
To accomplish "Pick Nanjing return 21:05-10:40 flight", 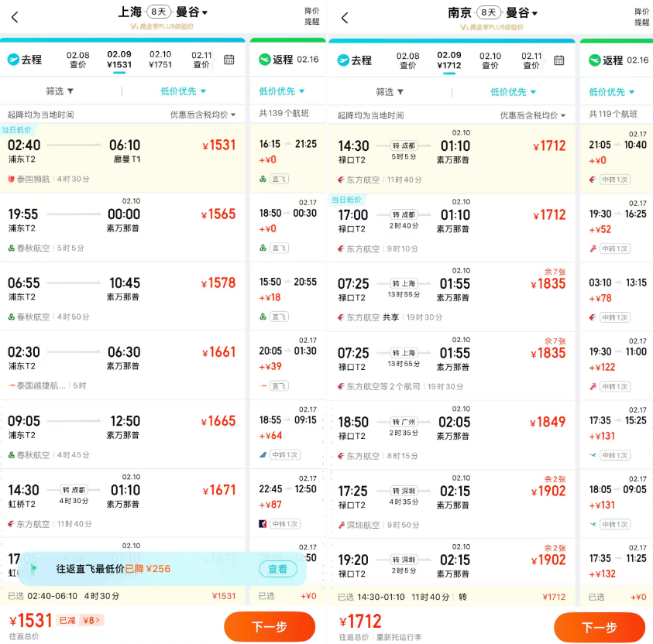I will point(617,159).
